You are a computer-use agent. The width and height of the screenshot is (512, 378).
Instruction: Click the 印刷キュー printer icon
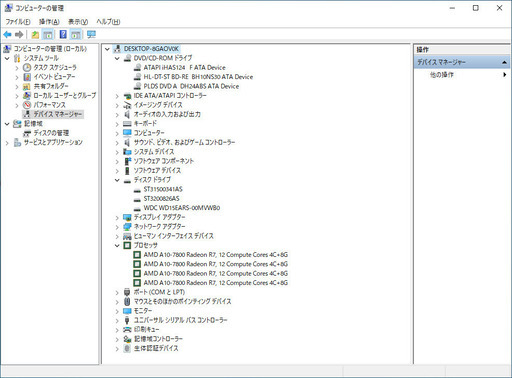click(x=127, y=330)
